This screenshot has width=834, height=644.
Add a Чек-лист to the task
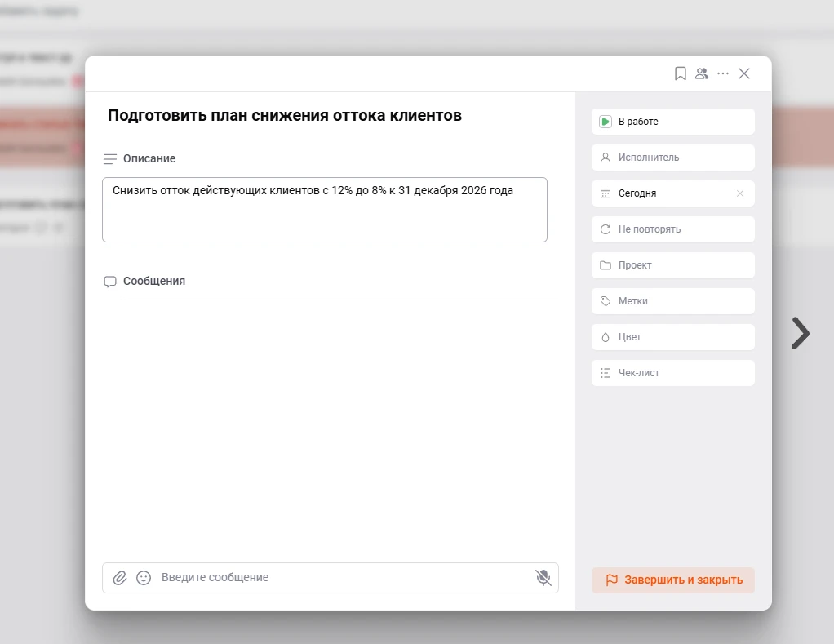coord(672,373)
